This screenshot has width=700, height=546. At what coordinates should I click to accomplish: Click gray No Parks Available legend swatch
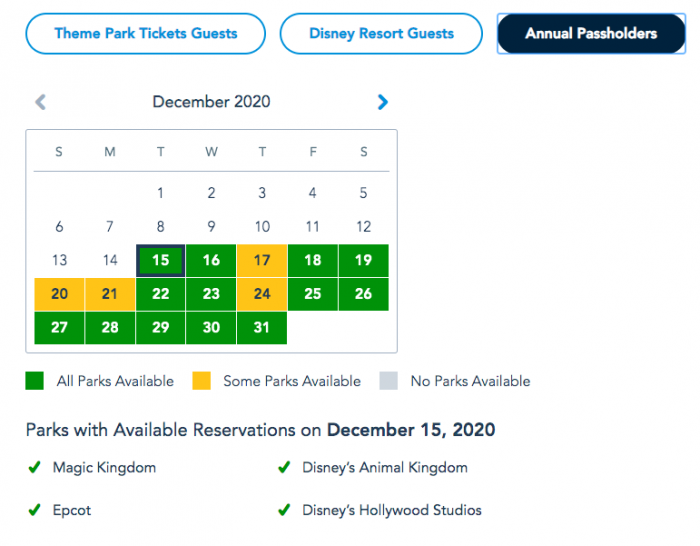(389, 381)
